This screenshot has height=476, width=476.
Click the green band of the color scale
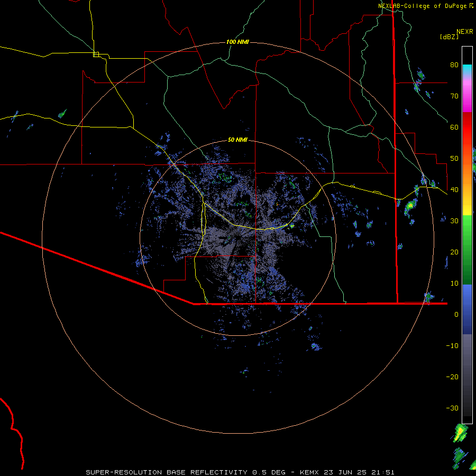[x=467, y=249]
